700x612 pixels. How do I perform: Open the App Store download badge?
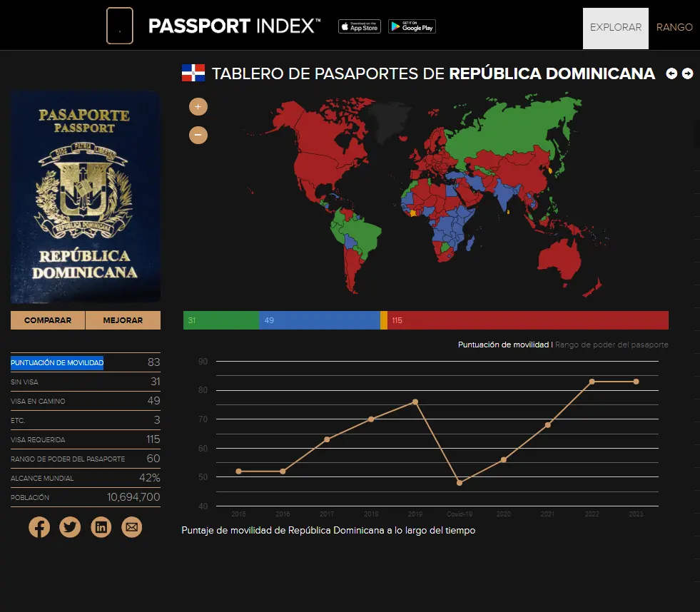(360, 26)
